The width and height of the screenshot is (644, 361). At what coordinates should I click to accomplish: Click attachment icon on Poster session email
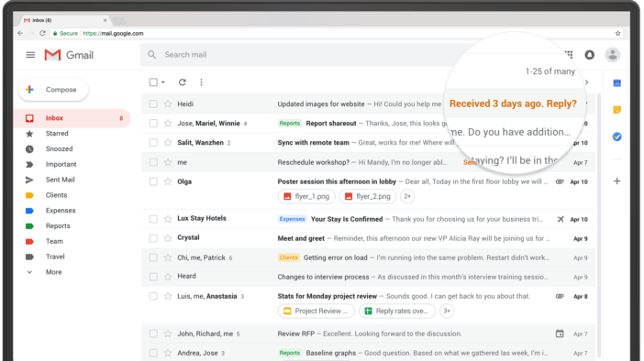[x=560, y=181]
